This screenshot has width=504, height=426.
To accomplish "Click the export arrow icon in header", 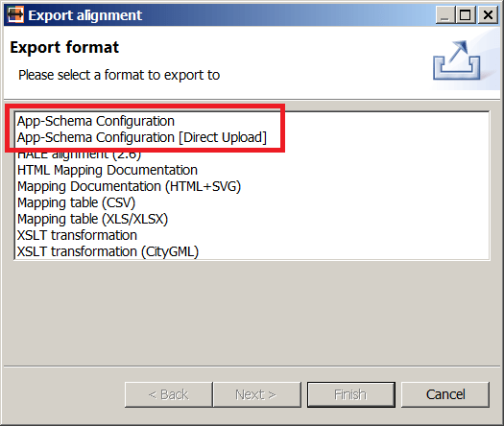I will (x=457, y=60).
